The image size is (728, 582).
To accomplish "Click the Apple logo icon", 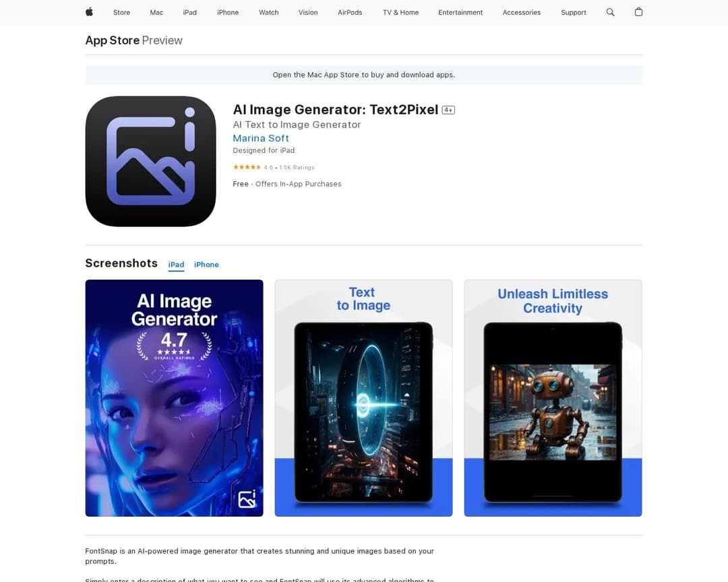I will coord(89,12).
